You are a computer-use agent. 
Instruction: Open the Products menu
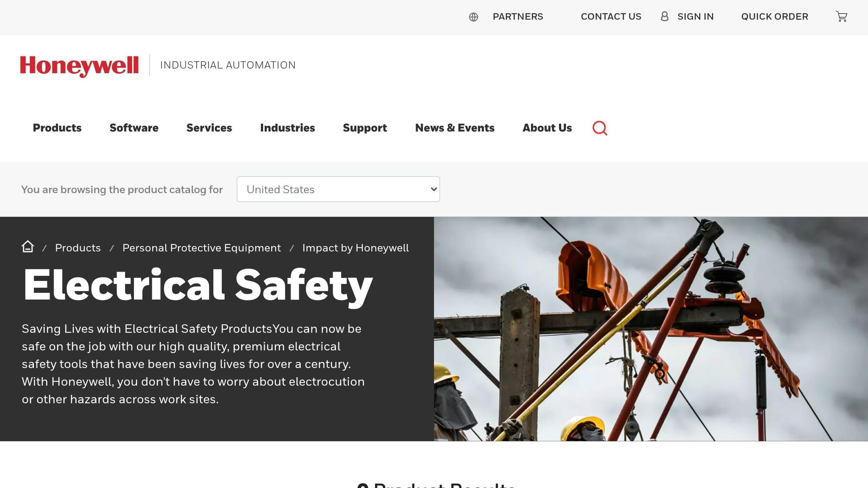[x=57, y=128]
